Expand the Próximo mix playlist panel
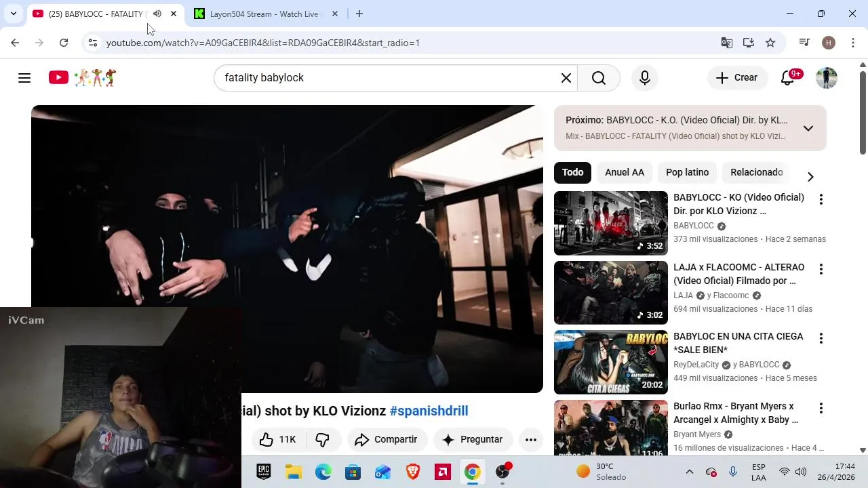The image size is (868, 488). (x=808, y=128)
